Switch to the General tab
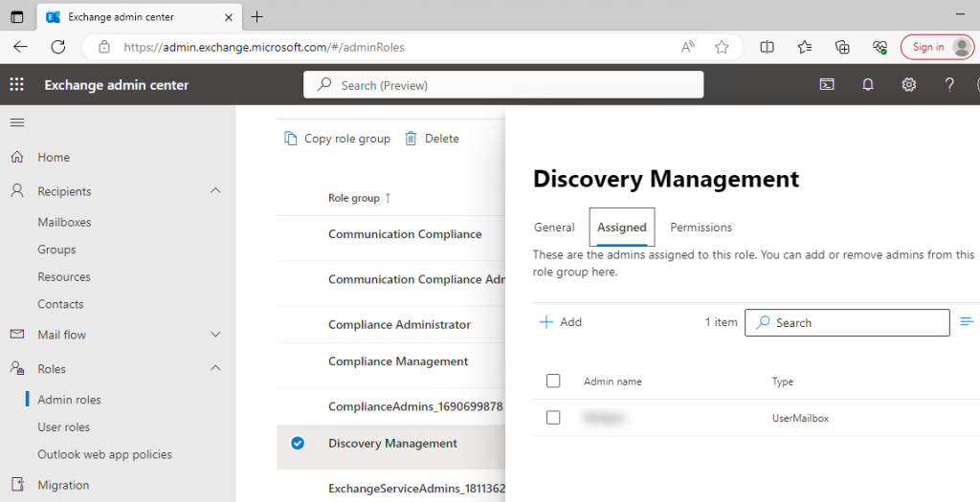Viewport: 980px width, 502px height. (554, 228)
